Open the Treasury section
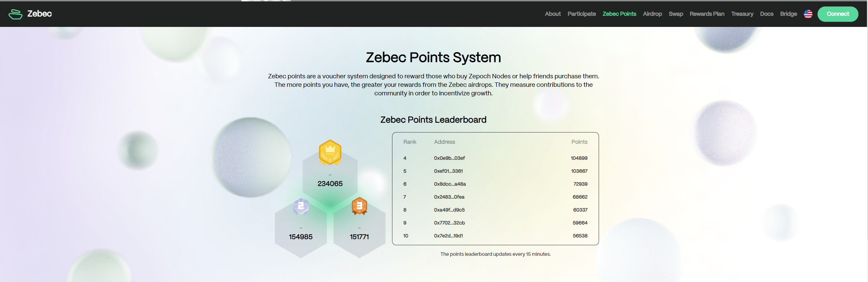This screenshot has width=868, height=282. coord(742,14)
